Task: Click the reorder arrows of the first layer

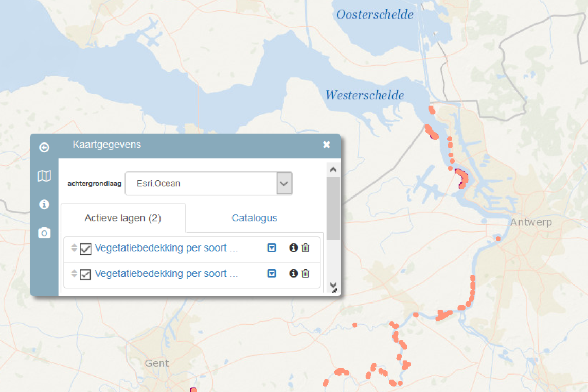Action: 74,247
